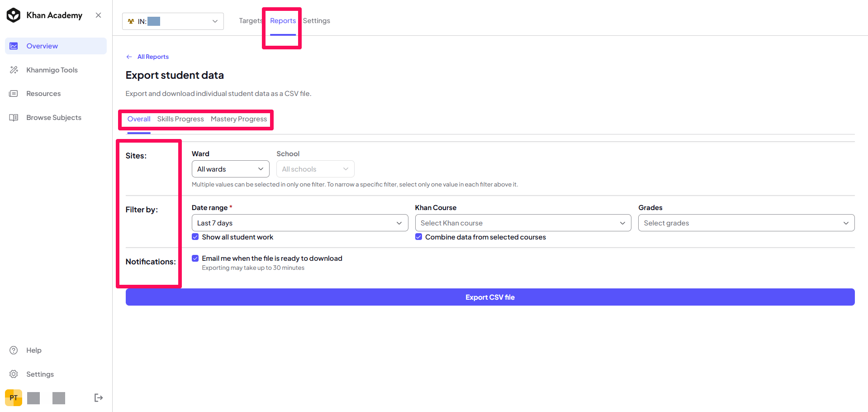Open the Last 7 days date range dropdown
The width and height of the screenshot is (868, 412).
[300, 223]
